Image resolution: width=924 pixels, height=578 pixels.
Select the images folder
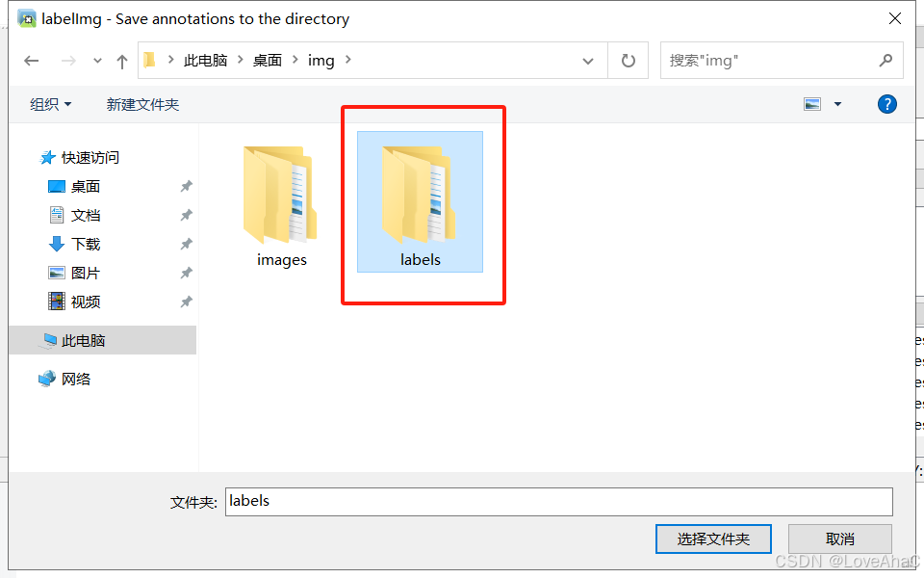[x=281, y=206]
